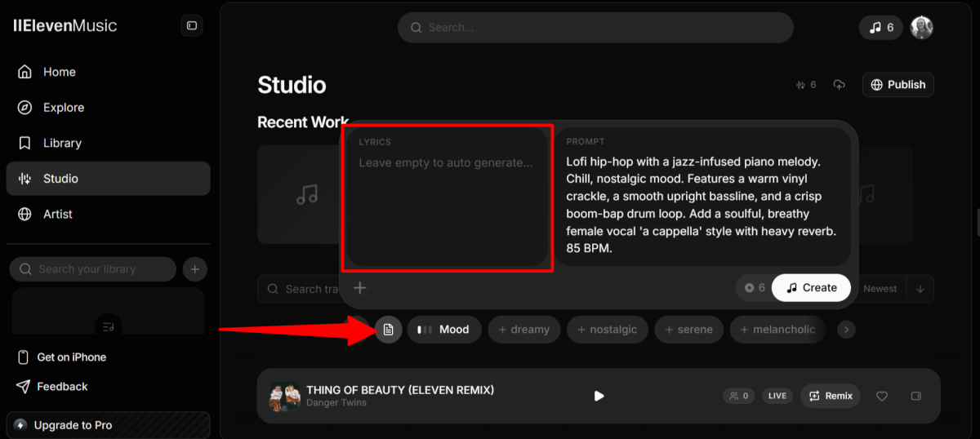980x439 pixels.
Task: Open Explore in the sidebar
Action: [108, 108]
